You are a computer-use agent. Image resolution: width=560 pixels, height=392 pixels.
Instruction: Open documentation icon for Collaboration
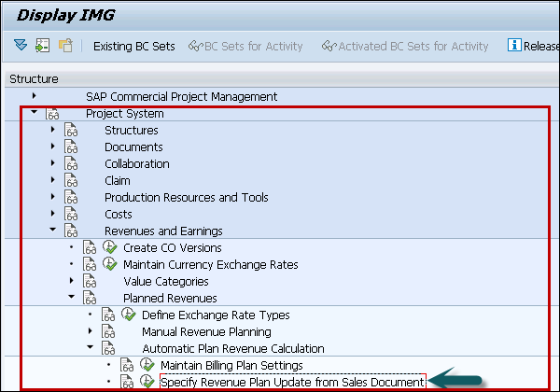71,163
